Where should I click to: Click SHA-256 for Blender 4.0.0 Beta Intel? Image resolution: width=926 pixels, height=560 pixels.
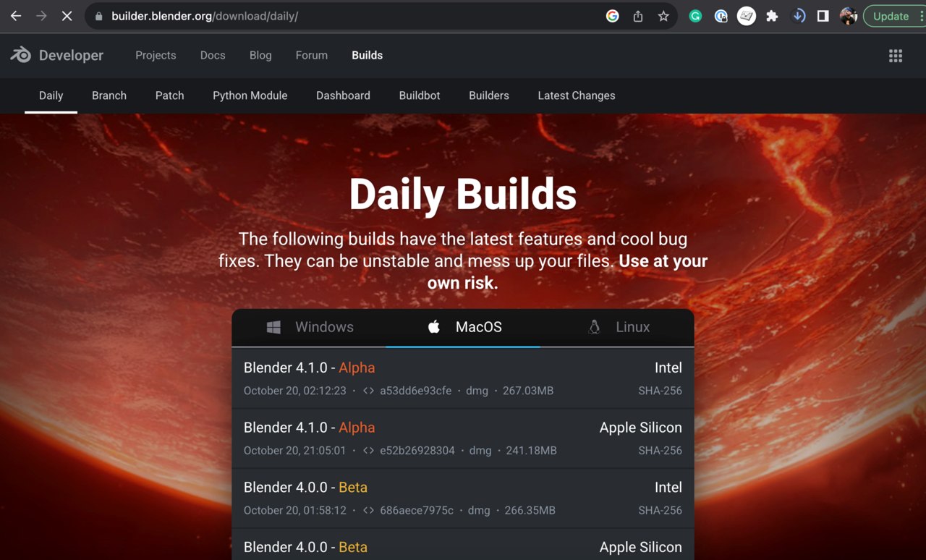(660, 511)
